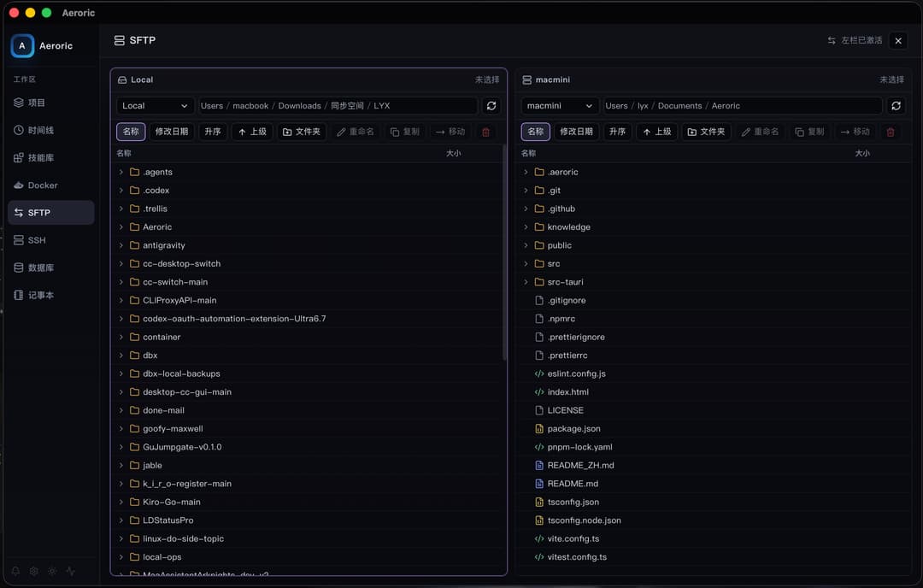Refresh the Local file listing
Image resolution: width=923 pixels, height=588 pixels.
[x=491, y=106]
